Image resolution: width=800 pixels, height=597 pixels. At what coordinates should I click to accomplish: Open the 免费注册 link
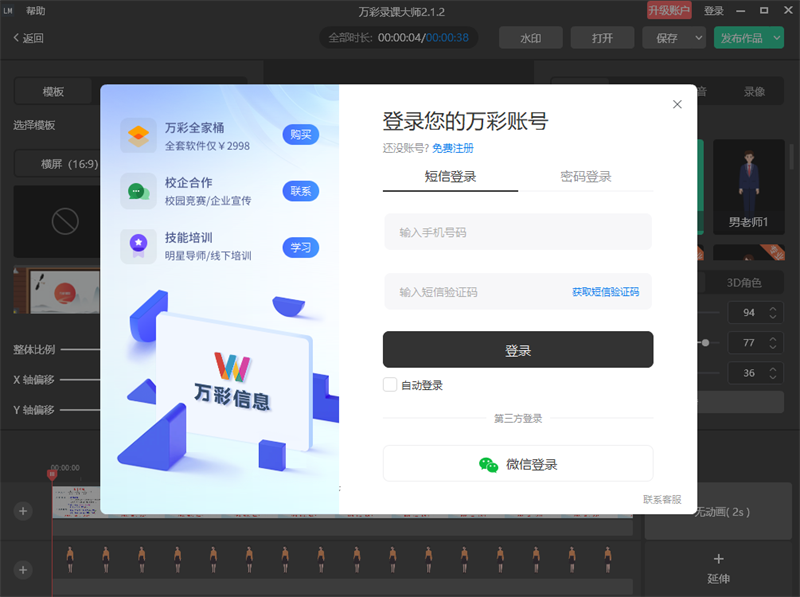[453, 148]
